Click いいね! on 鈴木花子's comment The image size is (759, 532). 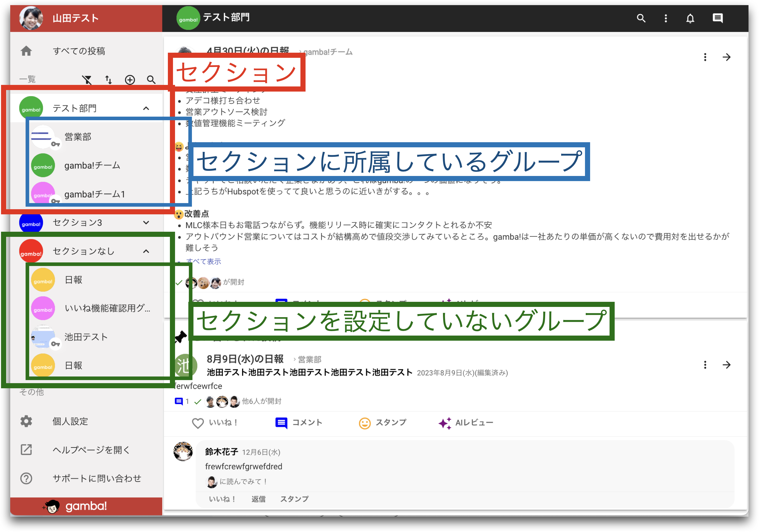[222, 499]
